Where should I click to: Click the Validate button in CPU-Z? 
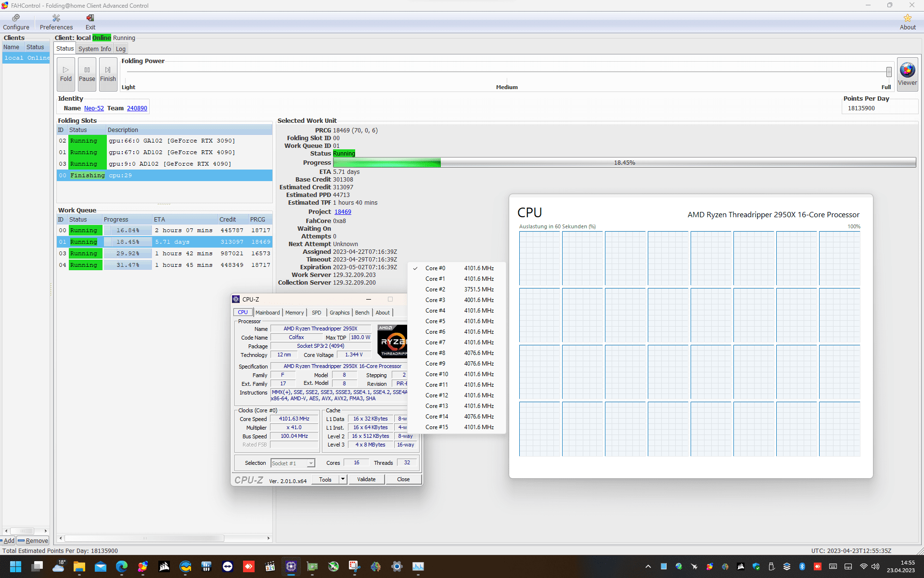coord(366,479)
